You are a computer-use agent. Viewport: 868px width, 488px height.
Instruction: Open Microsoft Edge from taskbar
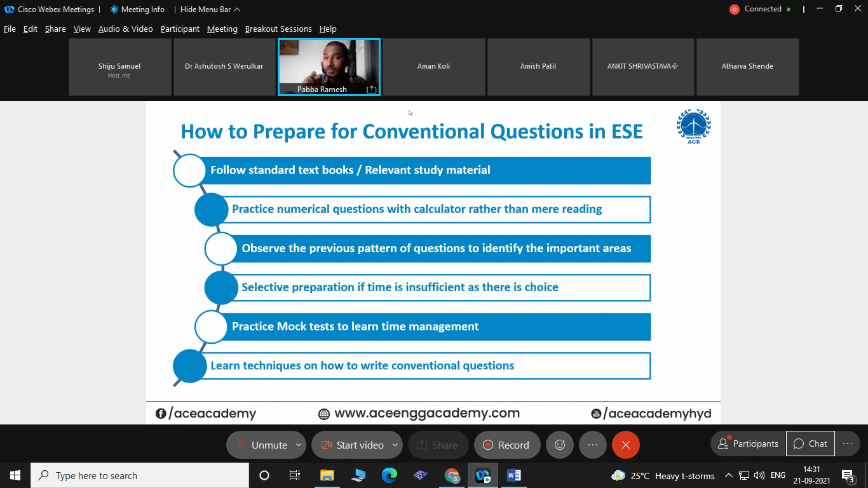pyautogui.click(x=389, y=475)
